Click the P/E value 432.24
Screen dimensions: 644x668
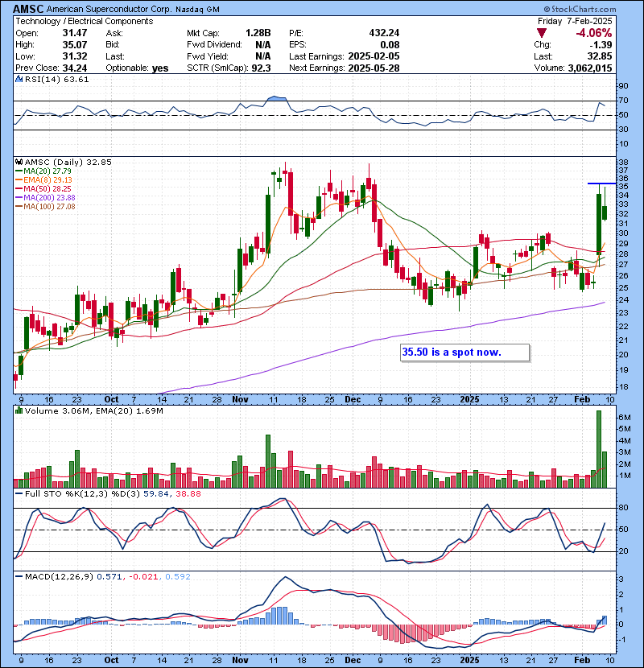coord(384,33)
